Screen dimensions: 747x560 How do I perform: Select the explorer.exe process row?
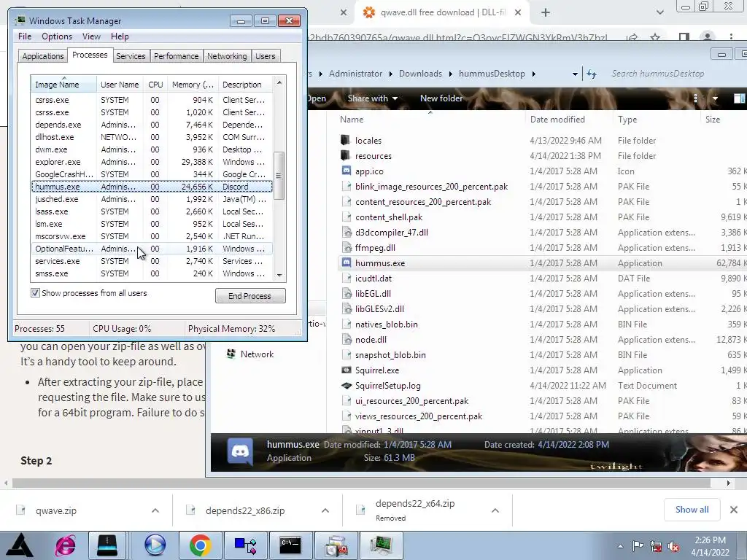(x=152, y=162)
